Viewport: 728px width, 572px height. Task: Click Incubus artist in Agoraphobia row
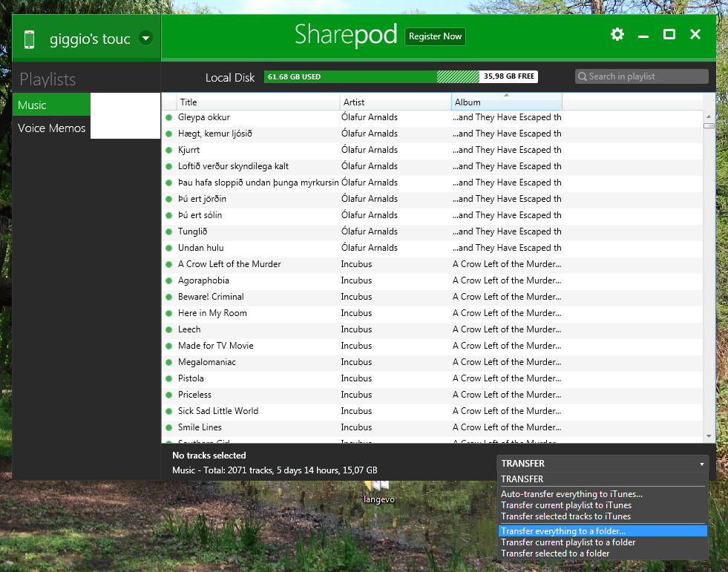coord(356,280)
